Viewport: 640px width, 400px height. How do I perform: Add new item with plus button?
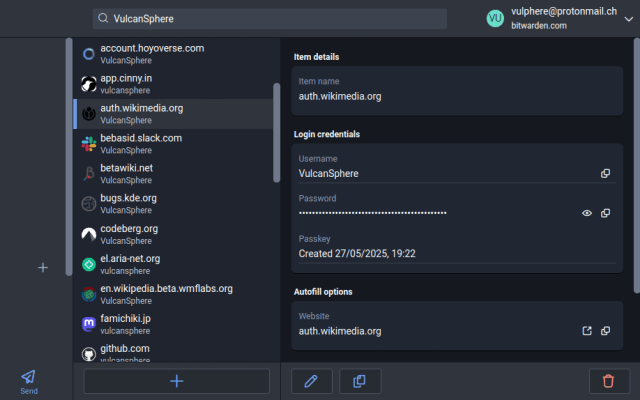coord(177,381)
